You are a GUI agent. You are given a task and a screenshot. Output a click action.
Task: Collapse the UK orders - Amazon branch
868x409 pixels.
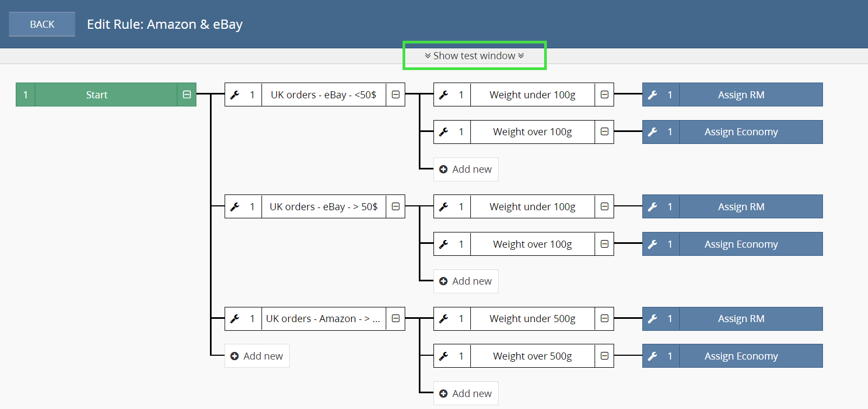pos(395,318)
